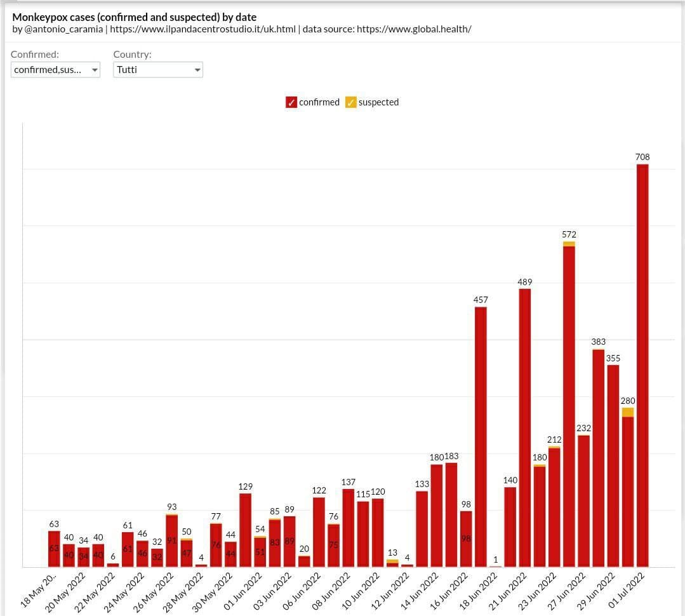This screenshot has height=616, width=685.
Task: Click the bar labeled 457
Action: (481, 437)
